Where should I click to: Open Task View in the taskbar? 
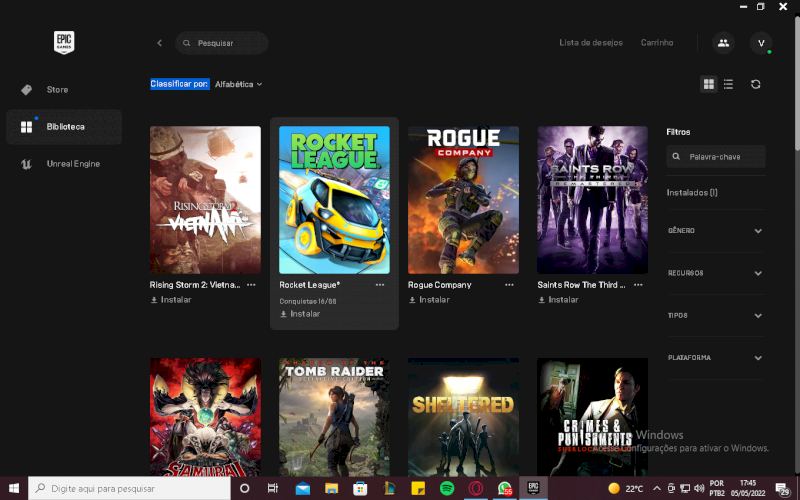click(273, 488)
